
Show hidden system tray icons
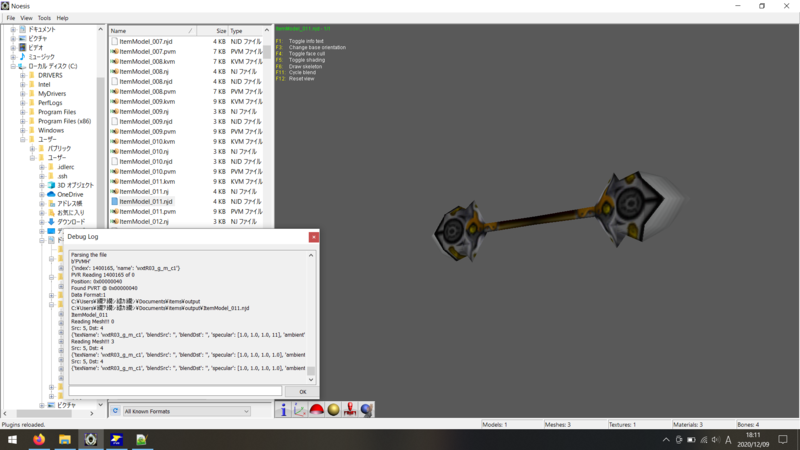pyautogui.click(x=666, y=439)
